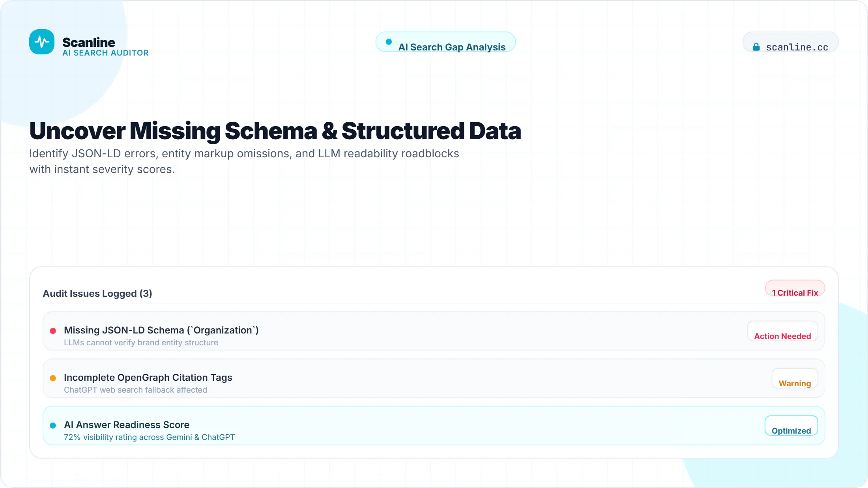868x488 pixels.
Task: Click the Warning badge
Action: click(x=795, y=378)
